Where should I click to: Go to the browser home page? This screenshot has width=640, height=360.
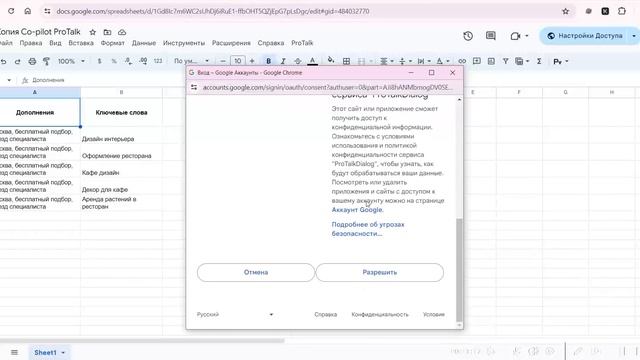coord(27,11)
